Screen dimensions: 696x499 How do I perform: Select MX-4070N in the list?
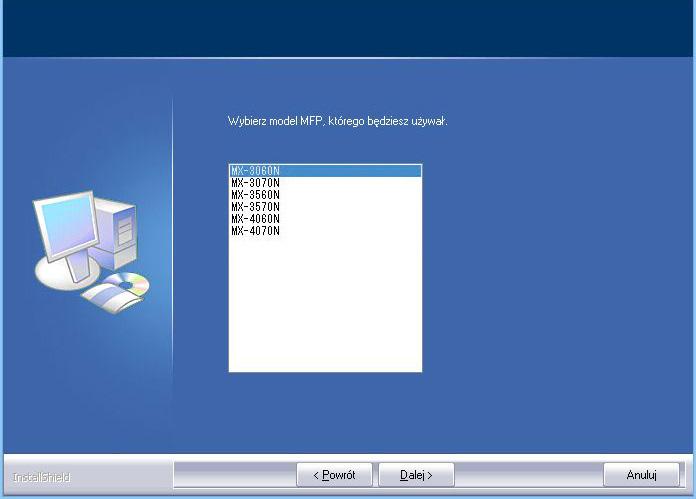pos(325,230)
